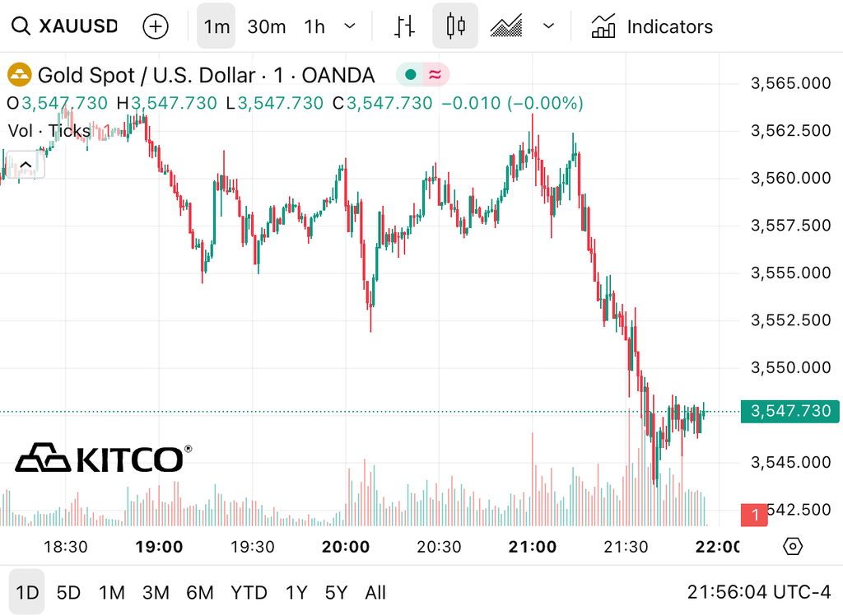Screen dimensions: 843x616
Task: Open chart settings hexagon gear icon
Action: point(793,547)
